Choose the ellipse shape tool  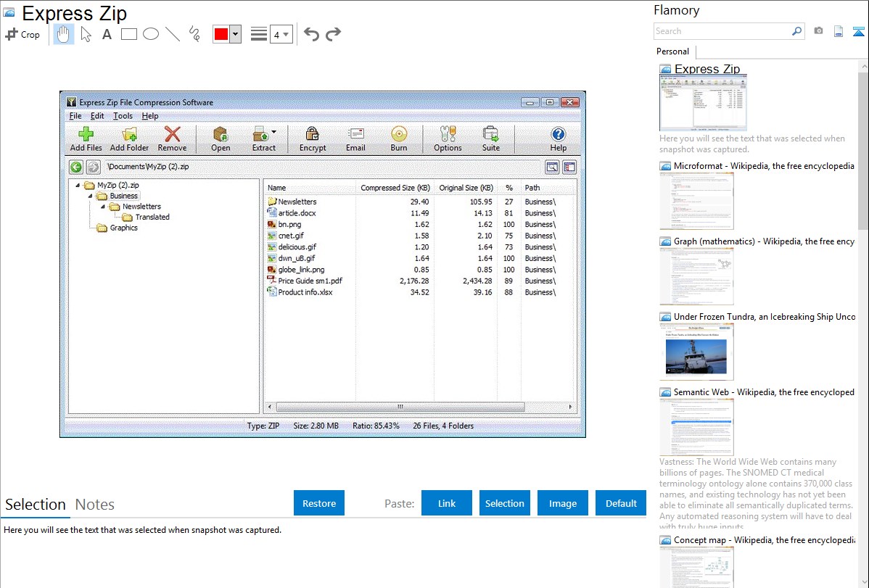coord(151,34)
